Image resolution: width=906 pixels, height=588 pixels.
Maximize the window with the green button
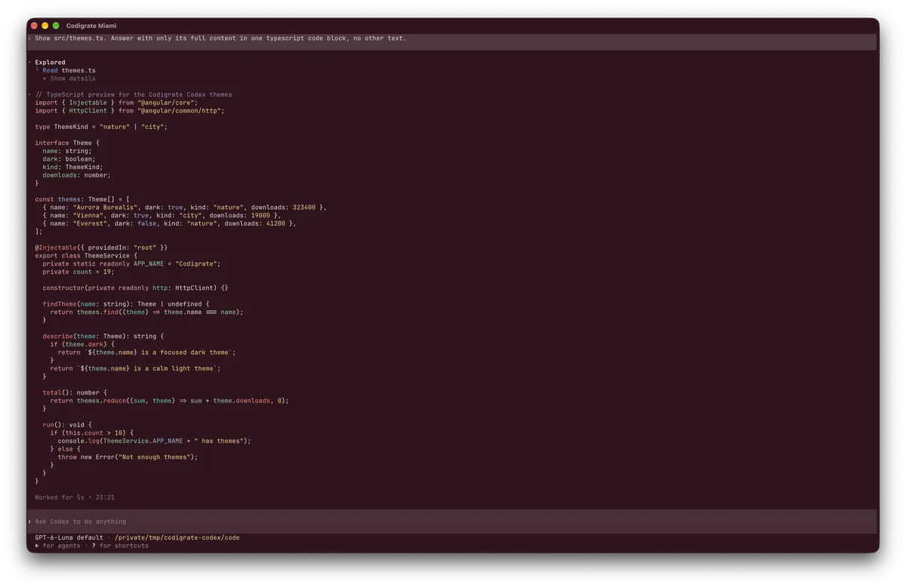pos(56,26)
